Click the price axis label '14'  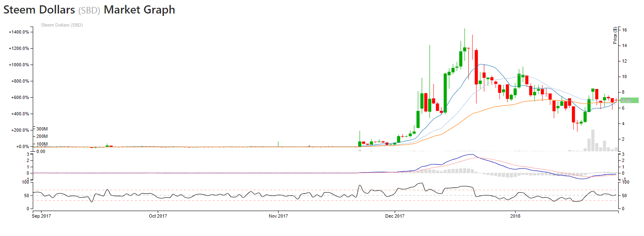(x=624, y=45)
